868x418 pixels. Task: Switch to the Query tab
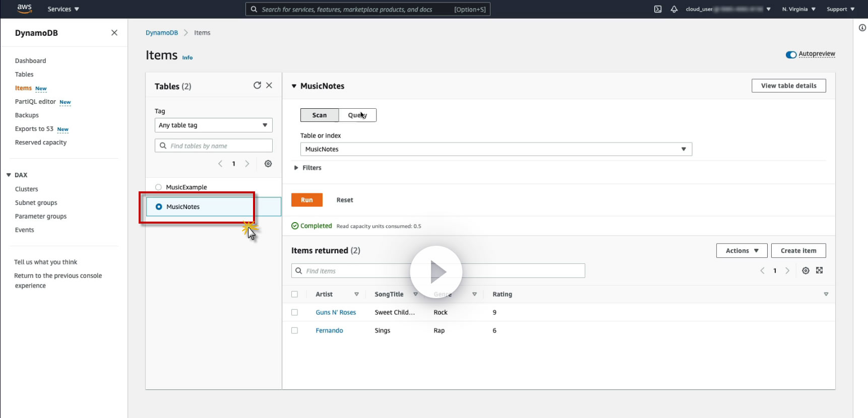(x=357, y=115)
